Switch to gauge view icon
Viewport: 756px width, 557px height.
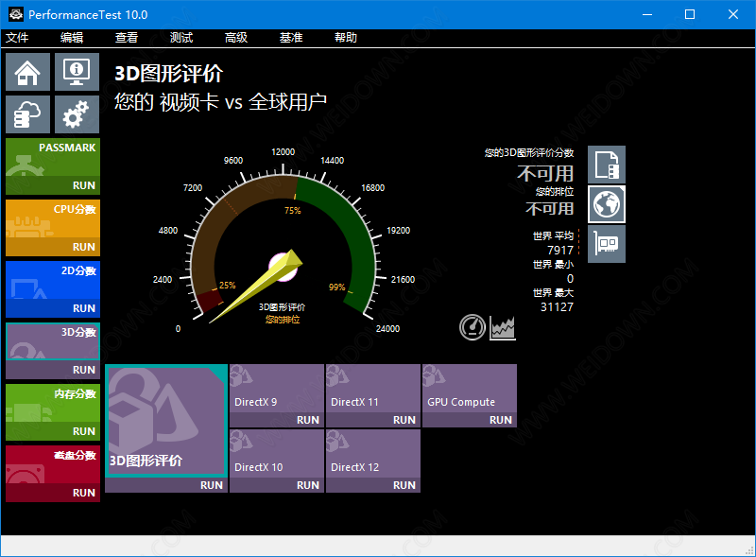(x=472, y=327)
